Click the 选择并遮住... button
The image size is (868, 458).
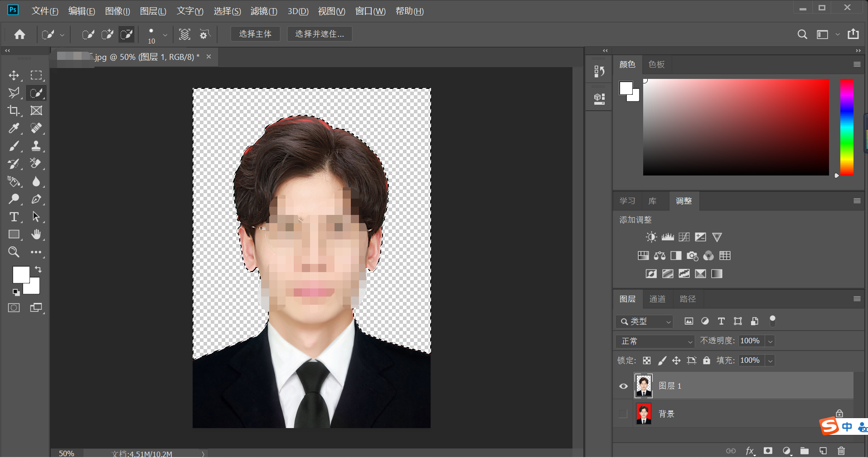[x=320, y=34]
